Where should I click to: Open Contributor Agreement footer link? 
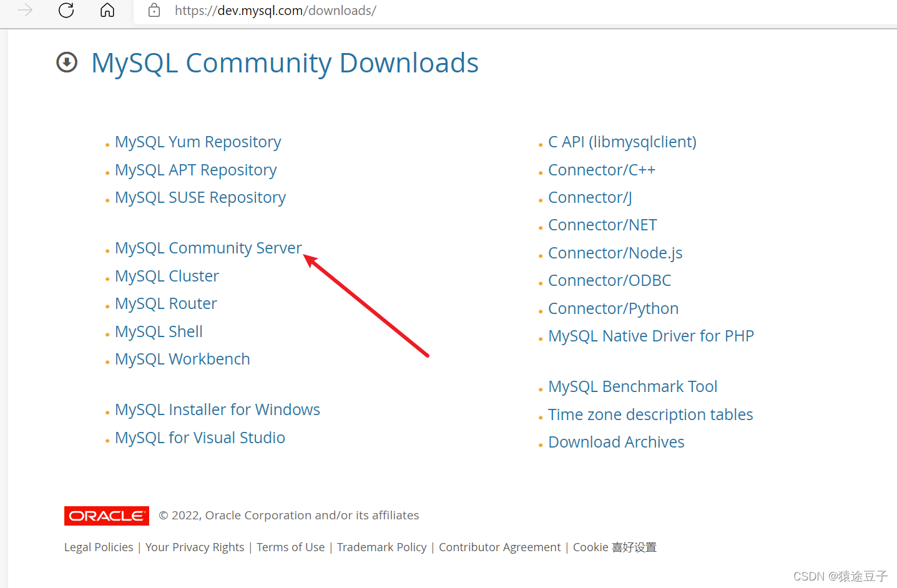coord(500,547)
